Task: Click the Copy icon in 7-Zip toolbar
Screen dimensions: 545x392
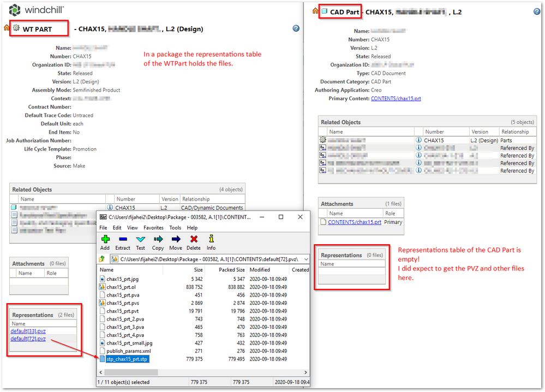Action: click(x=158, y=239)
